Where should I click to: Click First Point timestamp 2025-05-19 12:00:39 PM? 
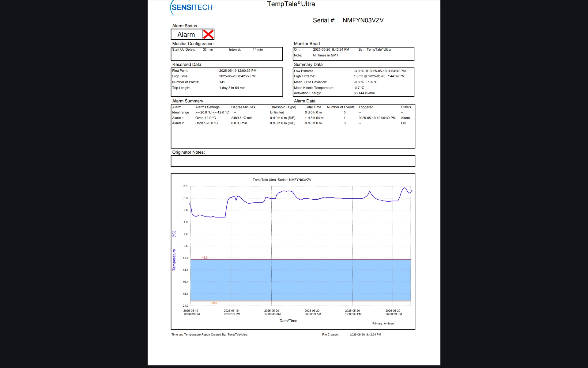click(238, 71)
